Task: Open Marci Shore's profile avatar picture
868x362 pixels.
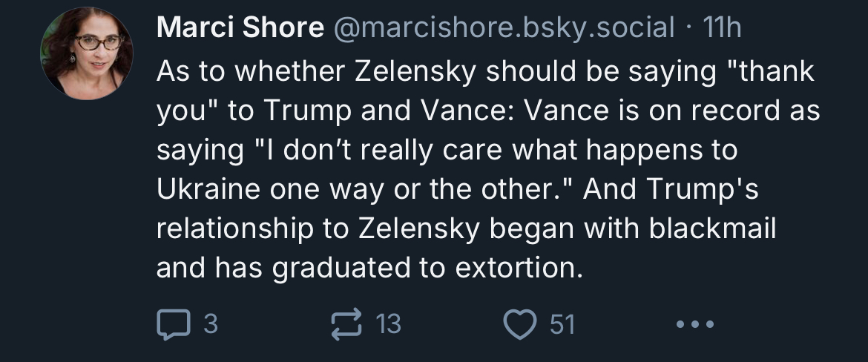Action: click(x=86, y=53)
